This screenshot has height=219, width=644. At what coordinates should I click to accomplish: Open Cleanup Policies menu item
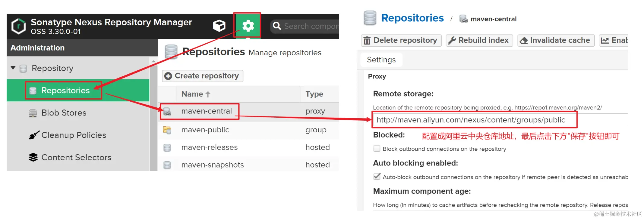[74, 135]
